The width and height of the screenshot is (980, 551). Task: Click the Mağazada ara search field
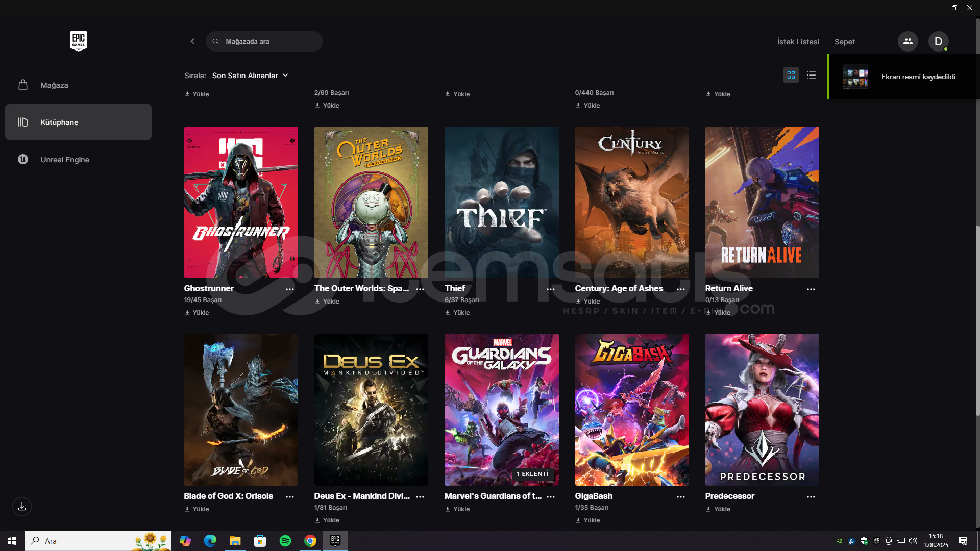(264, 41)
